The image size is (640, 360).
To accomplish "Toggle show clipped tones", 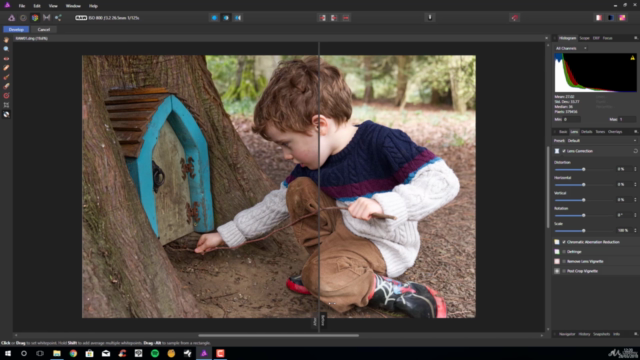I will [x=622, y=18].
